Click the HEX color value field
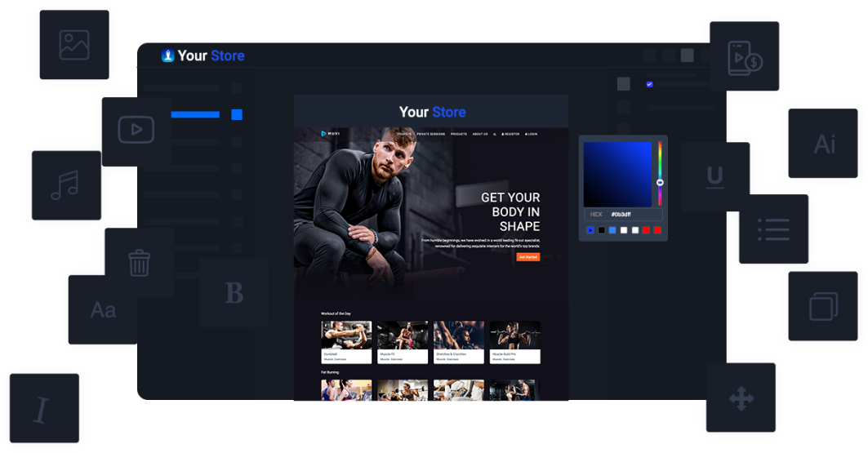 634,215
